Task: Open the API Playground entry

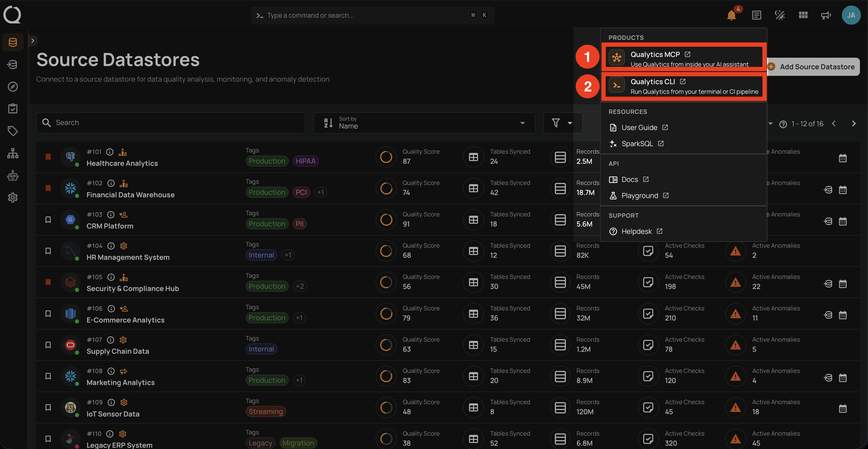Action: coord(639,196)
